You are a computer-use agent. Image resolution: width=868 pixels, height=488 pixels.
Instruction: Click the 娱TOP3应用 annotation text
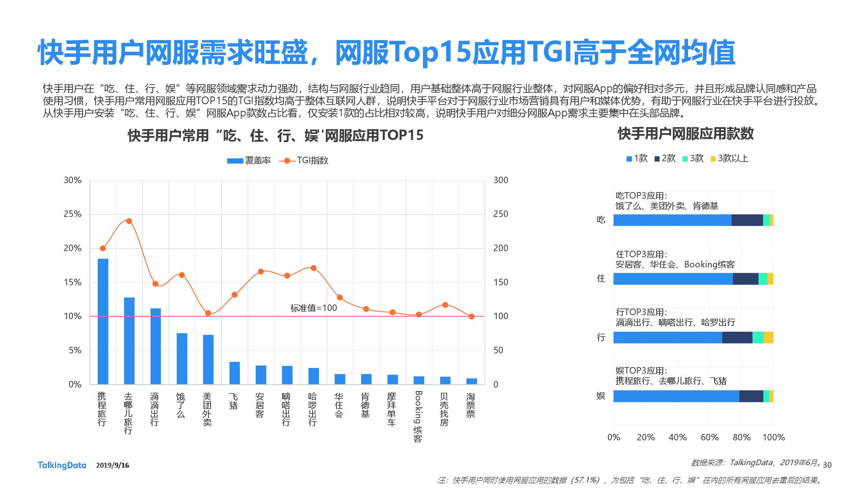(x=671, y=376)
